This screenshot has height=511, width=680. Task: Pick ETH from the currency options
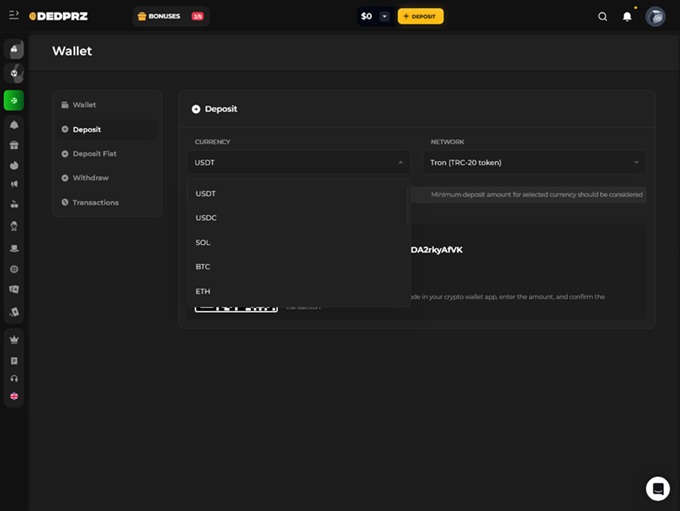[x=203, y=291]
